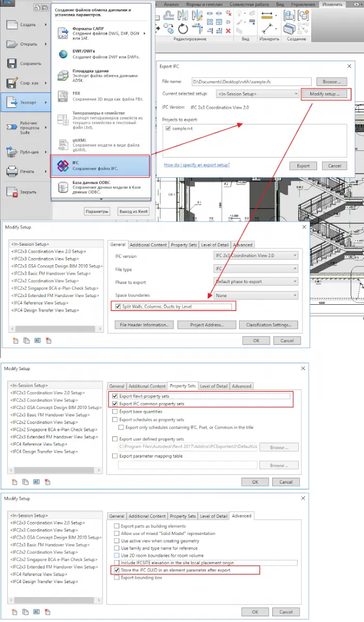
Task: Click in the File name path field
Action: click(251, 82)
